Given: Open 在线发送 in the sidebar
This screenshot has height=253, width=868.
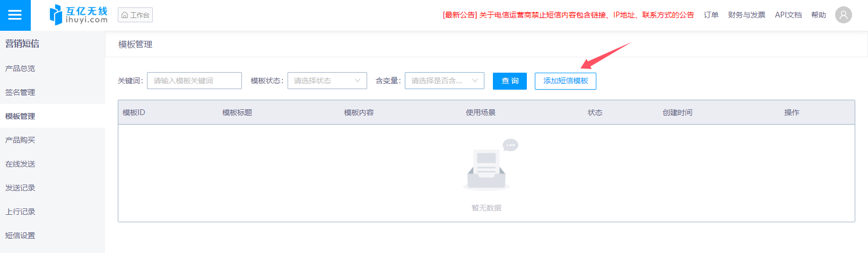Looking at the screenshot, I should pyautogui.click(x=20, y=164).
